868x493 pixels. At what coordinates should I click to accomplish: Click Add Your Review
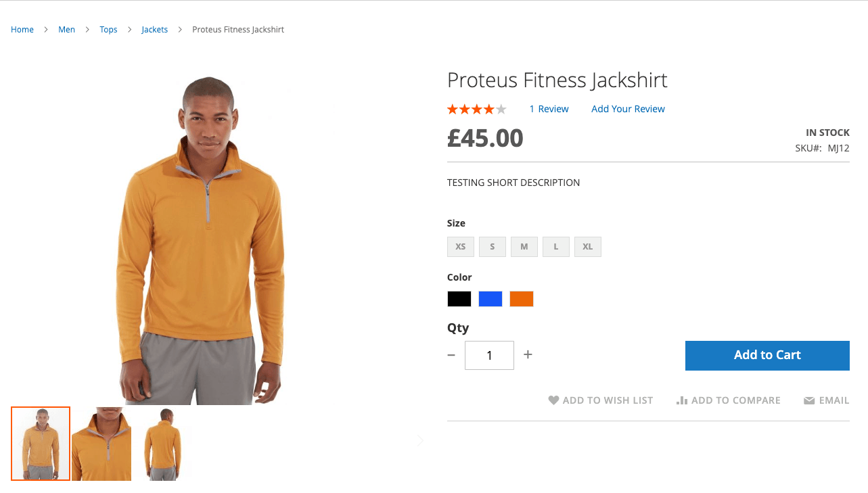(x=628, y=109)
